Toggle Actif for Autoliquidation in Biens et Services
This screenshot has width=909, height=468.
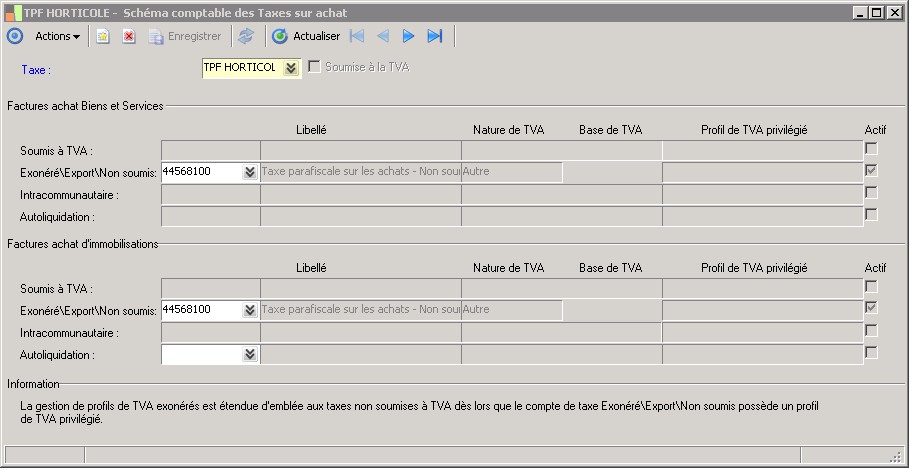tap(871, 214)
